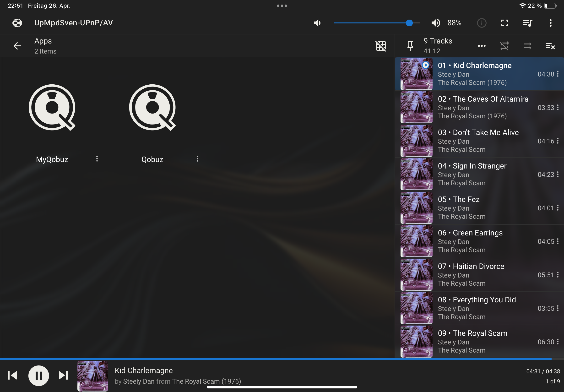
Task: Click the info circle icon in top bar
Action: [x=482, y=23]
